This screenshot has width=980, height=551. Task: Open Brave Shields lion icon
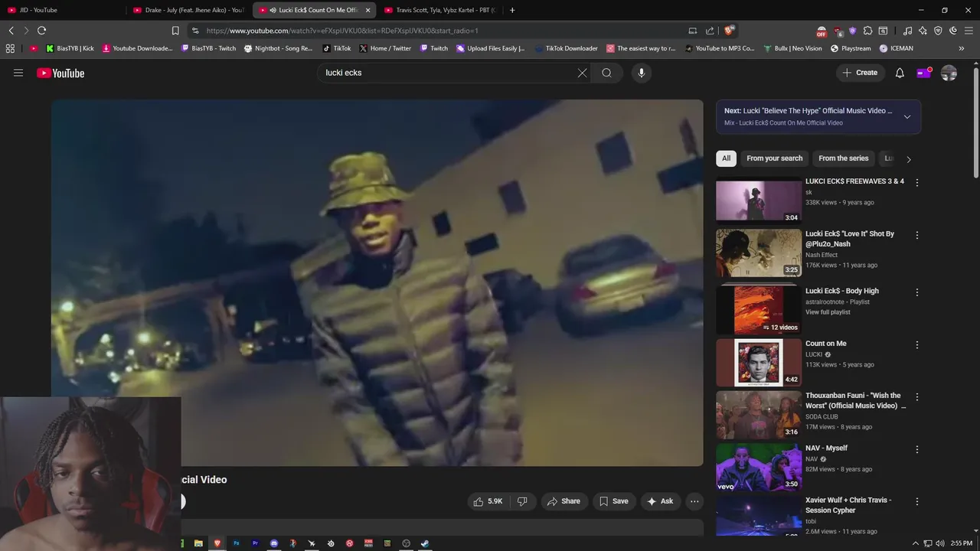[x=730, y=31]
